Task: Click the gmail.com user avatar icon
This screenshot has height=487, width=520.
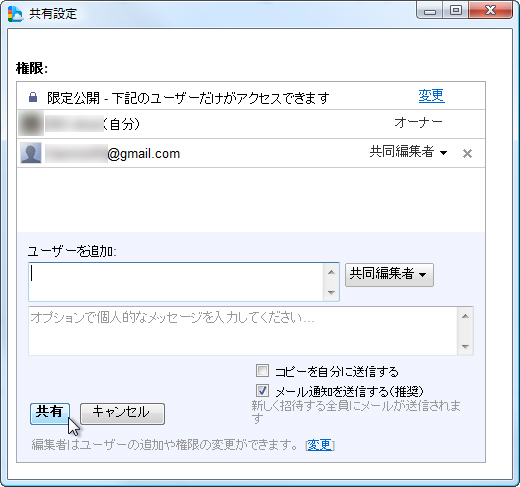Action: point(31,153)
